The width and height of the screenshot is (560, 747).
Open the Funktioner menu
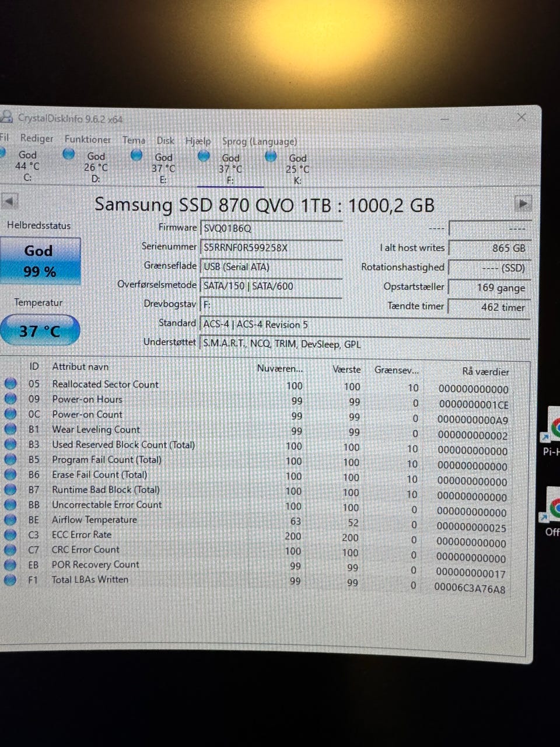tap(87, 139)
